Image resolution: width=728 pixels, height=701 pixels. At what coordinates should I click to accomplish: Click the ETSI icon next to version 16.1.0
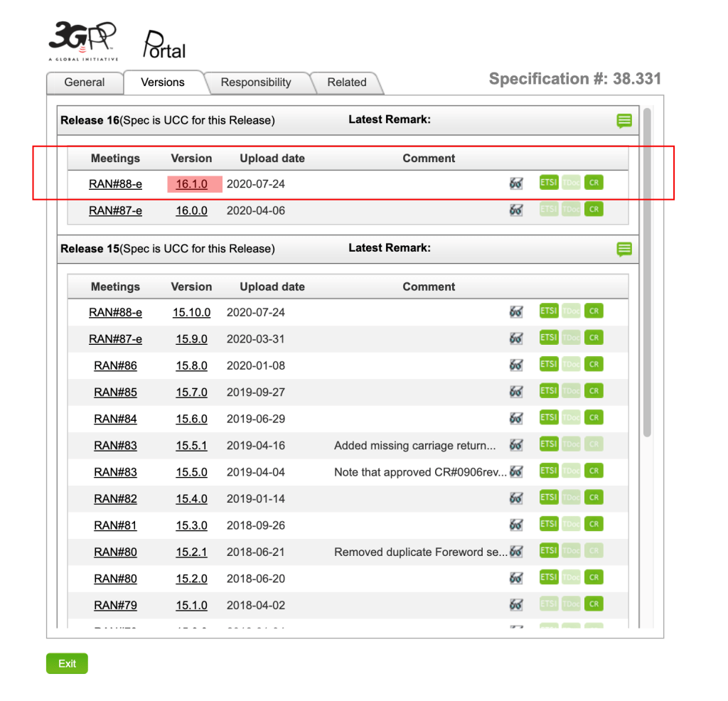(548, 182)
